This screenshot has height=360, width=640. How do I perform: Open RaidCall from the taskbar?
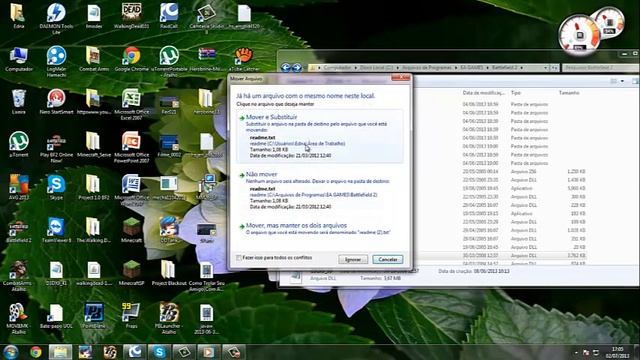tap(134, 352)
